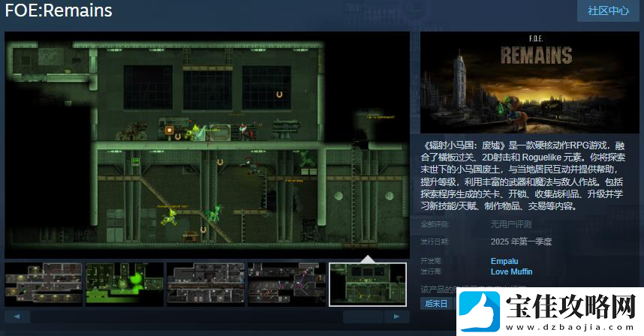Click the thumbnail strip scrollbar handle
This screenshot has width=644, height=336.
tap(363, 316)
